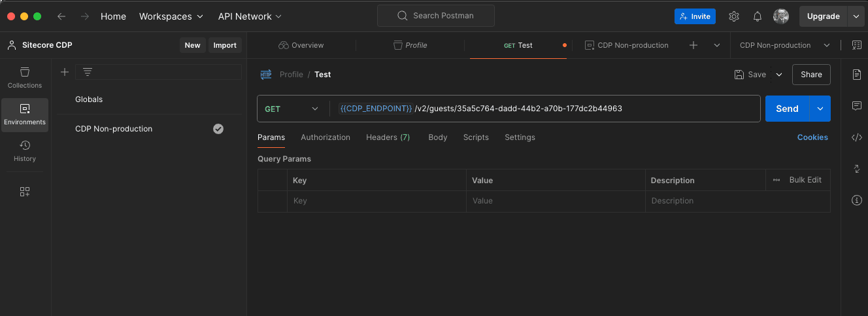The image size is (868, 316).
Task: Click the configure workspace sidebar grid icon
Action: coord(25,192)
